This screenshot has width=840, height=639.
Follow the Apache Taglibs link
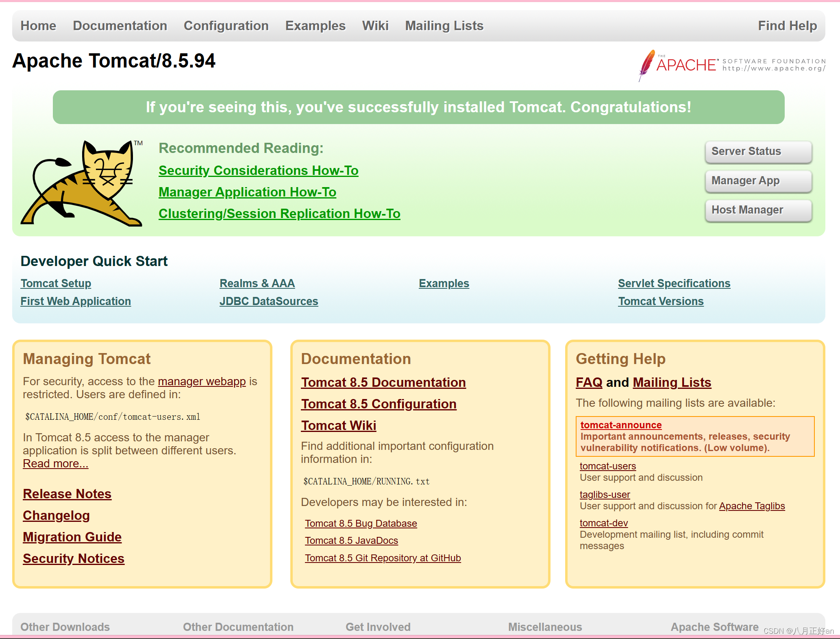coord(752,506)
